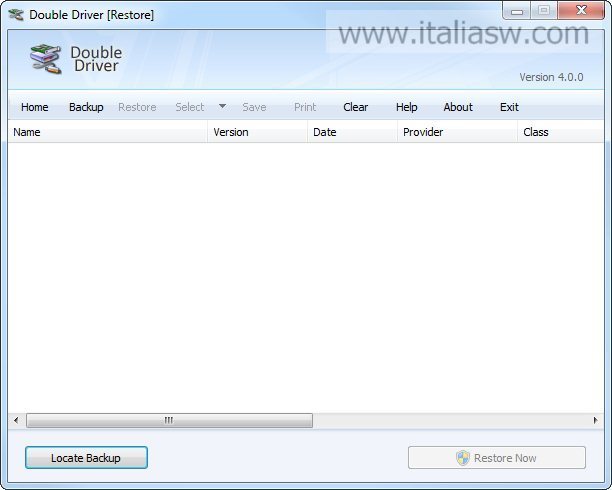Open the Help toolbar item
The height and width of the screenshot is (490, 612).
tap(407, 107)
